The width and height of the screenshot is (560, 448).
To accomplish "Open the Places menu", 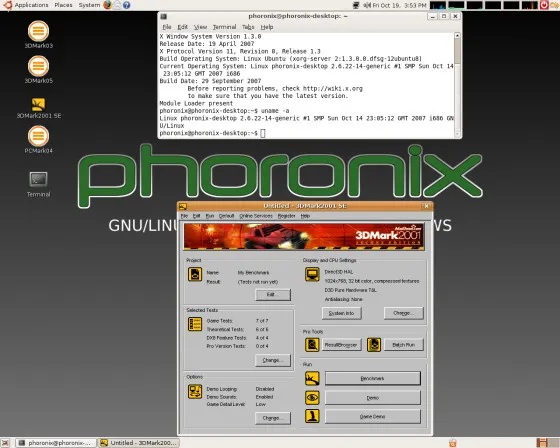I will click(63, 5).
